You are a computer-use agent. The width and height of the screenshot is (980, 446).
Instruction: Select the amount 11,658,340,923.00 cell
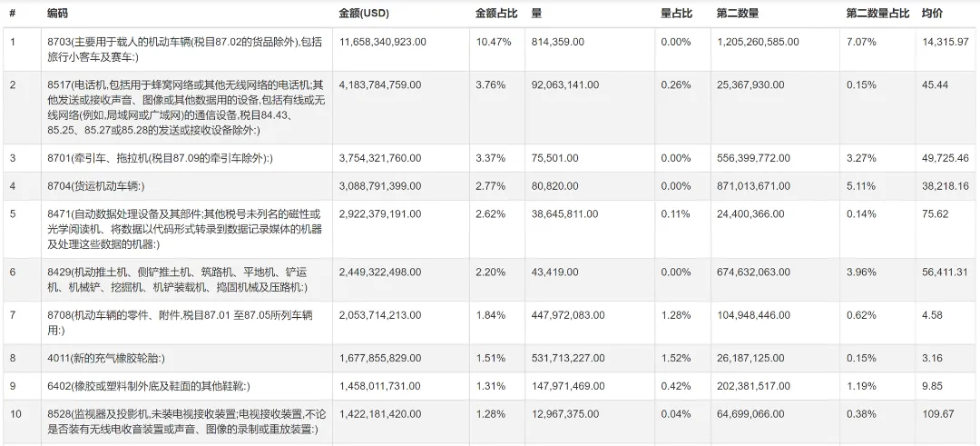pos(383,42)
